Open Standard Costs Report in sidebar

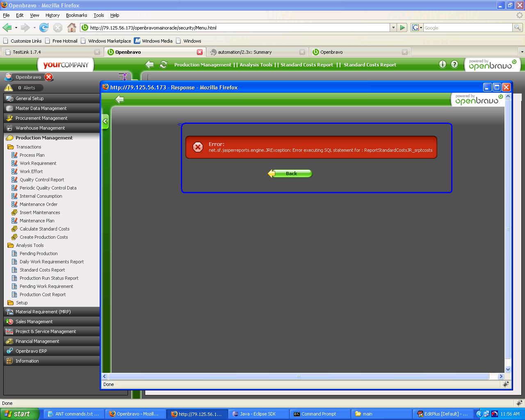click(x=42, y=270)
